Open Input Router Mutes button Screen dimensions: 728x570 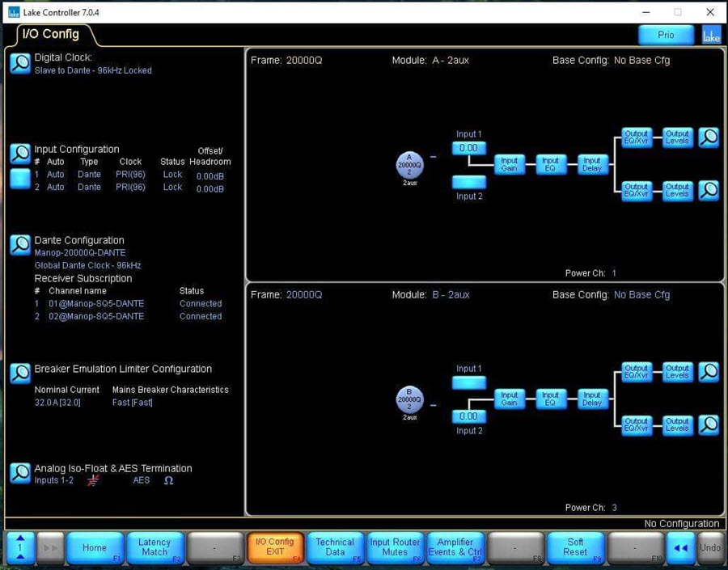coord(395,548)
